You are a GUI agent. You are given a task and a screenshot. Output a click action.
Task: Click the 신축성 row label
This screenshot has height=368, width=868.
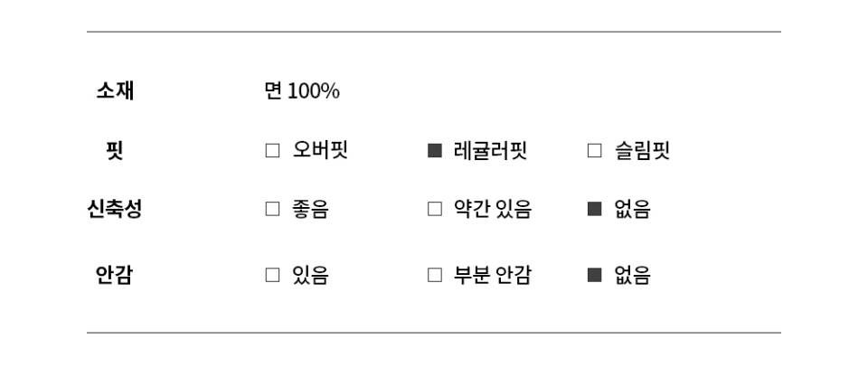tap(115, 210)
